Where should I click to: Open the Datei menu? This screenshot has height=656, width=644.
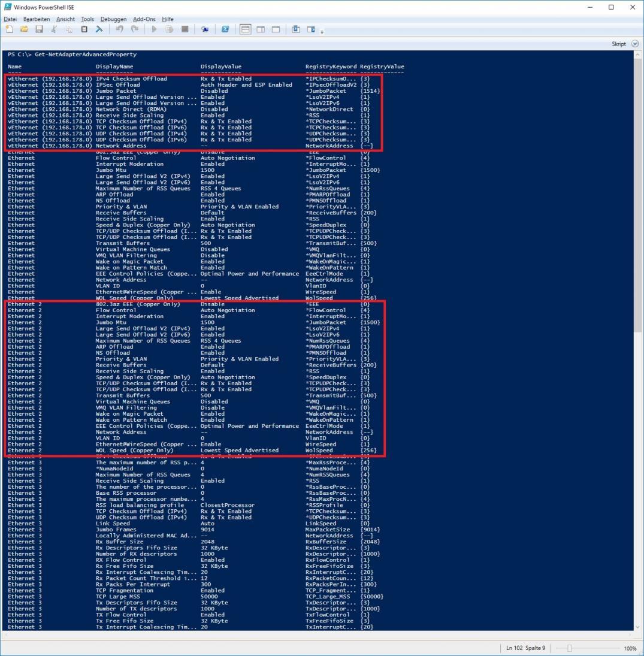point(10,19)
